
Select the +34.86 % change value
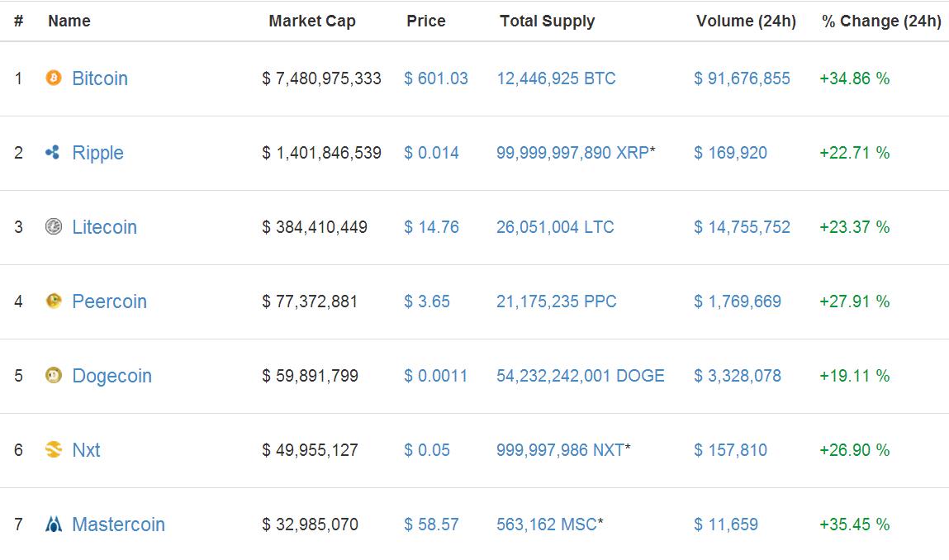[855, 78]
